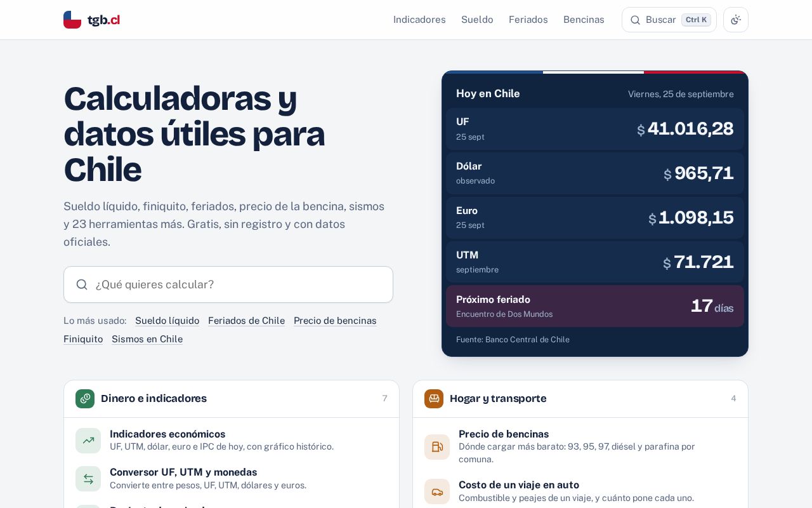
Task: Click the Hogar y transporte section heading
Action: coord(498,399)
